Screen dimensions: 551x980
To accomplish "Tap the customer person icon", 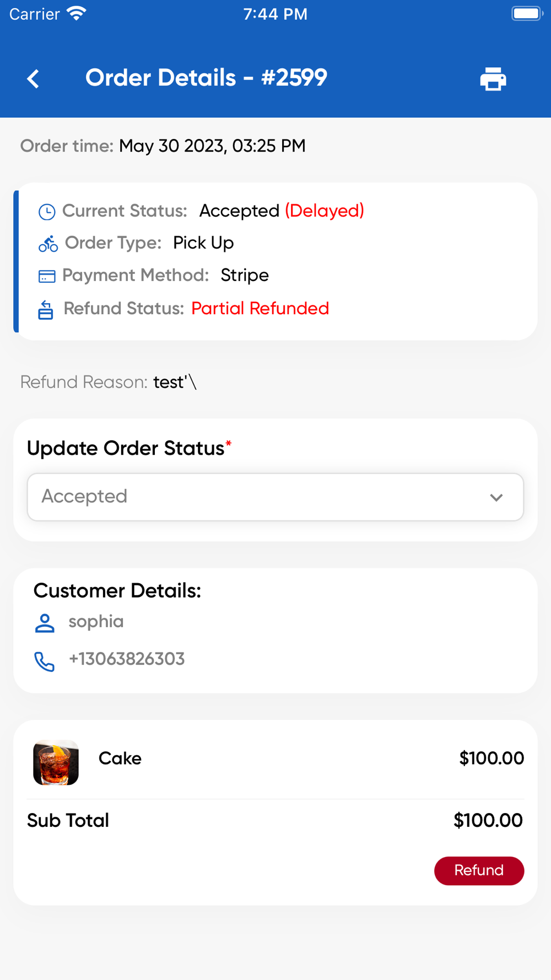I will pyautogui.click(x=45, y=623).
